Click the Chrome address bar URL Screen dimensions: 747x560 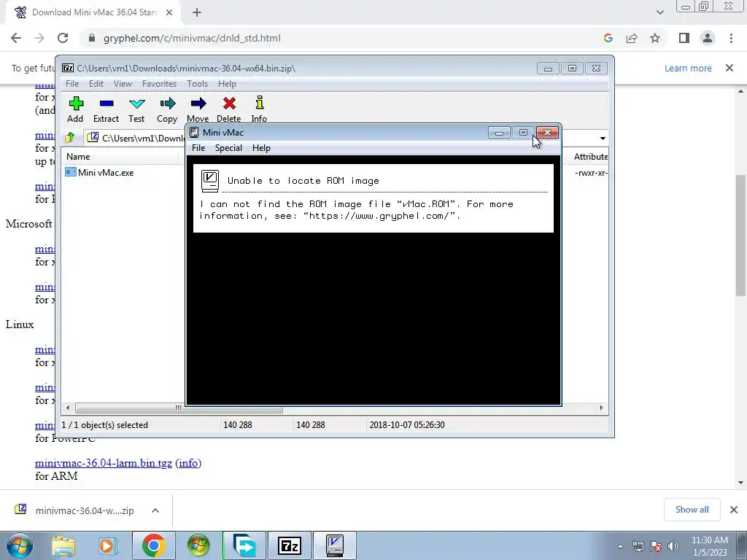pyautogui.click(x=192, y=38)
